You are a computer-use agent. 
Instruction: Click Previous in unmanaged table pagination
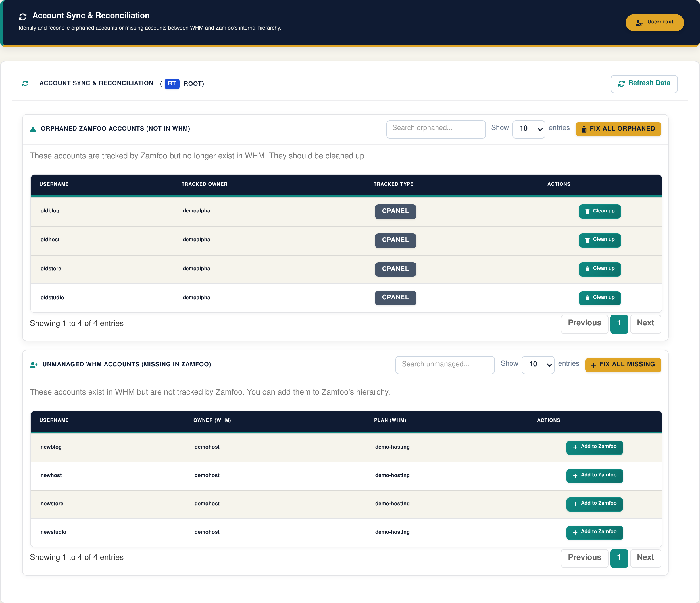coord(584,558)
